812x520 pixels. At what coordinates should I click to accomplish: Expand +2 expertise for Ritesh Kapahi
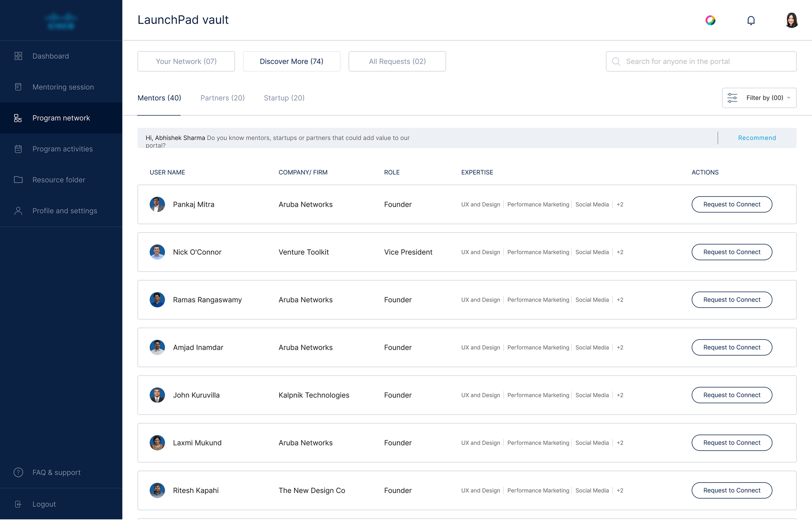tap(620, 491)
